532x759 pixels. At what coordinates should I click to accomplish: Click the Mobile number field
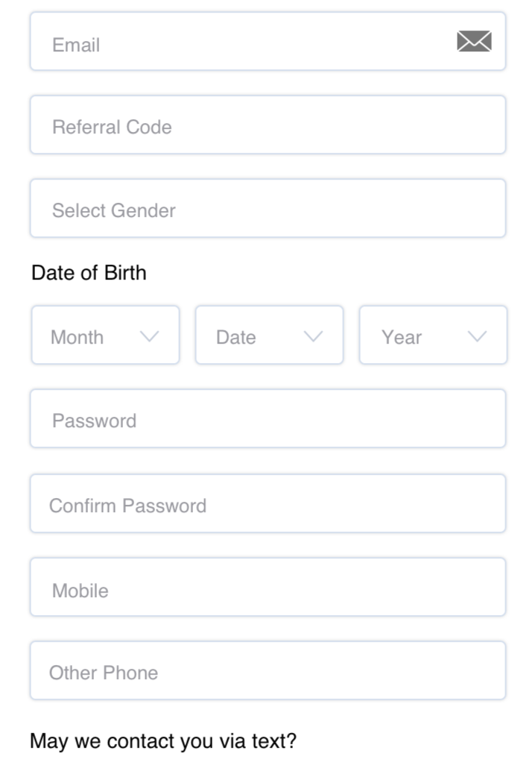[x=268, y=587]
